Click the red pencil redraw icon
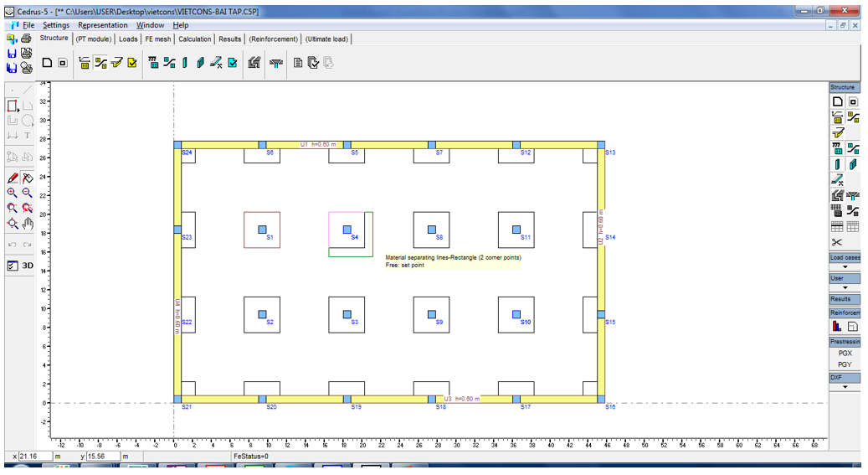868x475 pixels. (x=13, y=178)
